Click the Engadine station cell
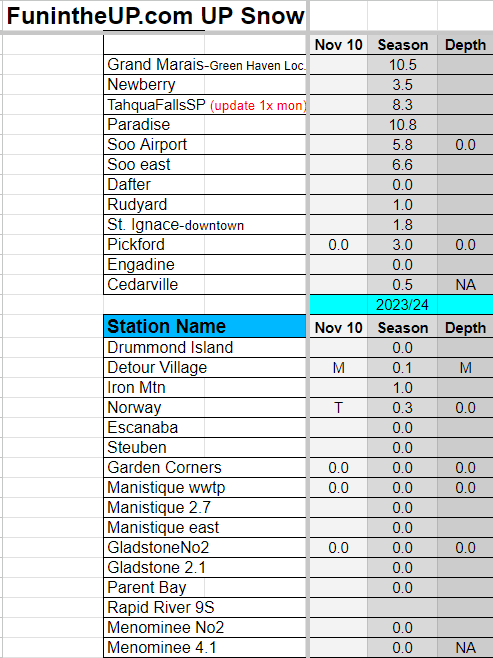Screen dimensions: 493x658 (205, 264)
